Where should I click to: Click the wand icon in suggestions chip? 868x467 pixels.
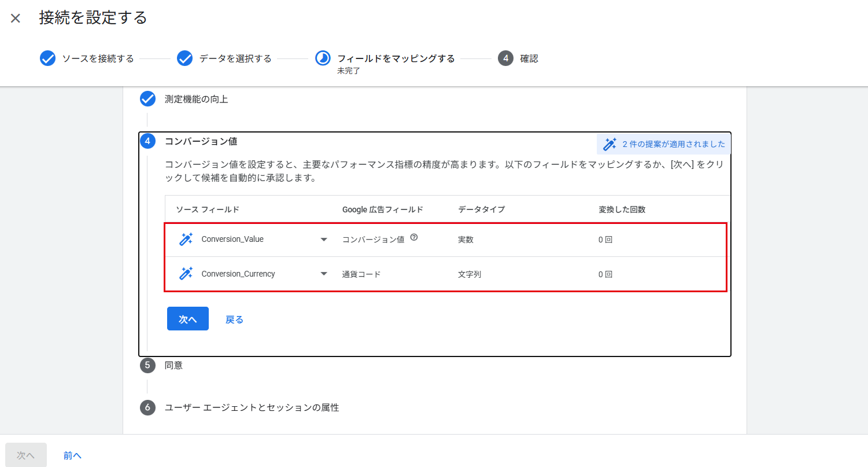[x=610, y=144]
